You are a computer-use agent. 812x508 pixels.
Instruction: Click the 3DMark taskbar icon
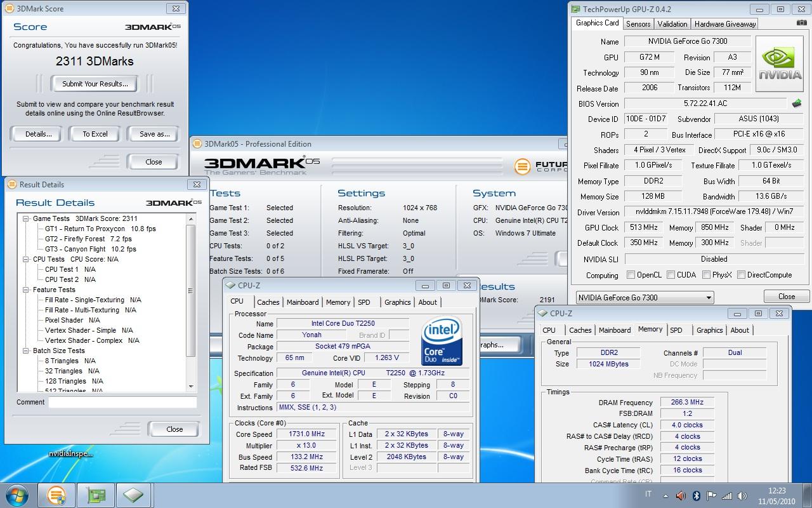point(56,495)
